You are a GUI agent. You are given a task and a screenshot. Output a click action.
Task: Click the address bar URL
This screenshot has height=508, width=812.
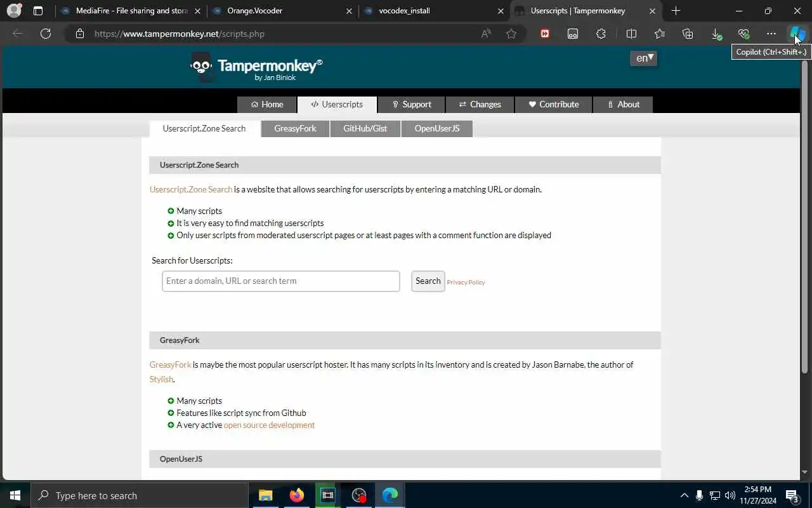180,34
